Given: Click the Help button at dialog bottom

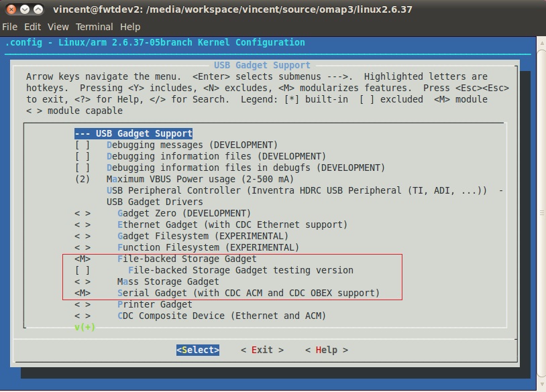Looking at the screenshot, I should point(327,350).
